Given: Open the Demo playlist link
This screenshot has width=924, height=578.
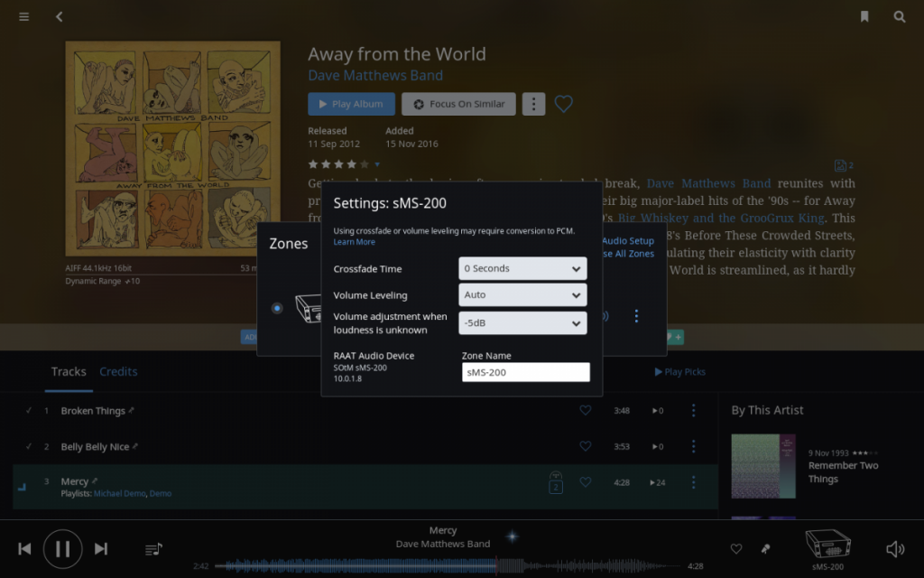Looking at the screenshot, I should tap(161, 494).
